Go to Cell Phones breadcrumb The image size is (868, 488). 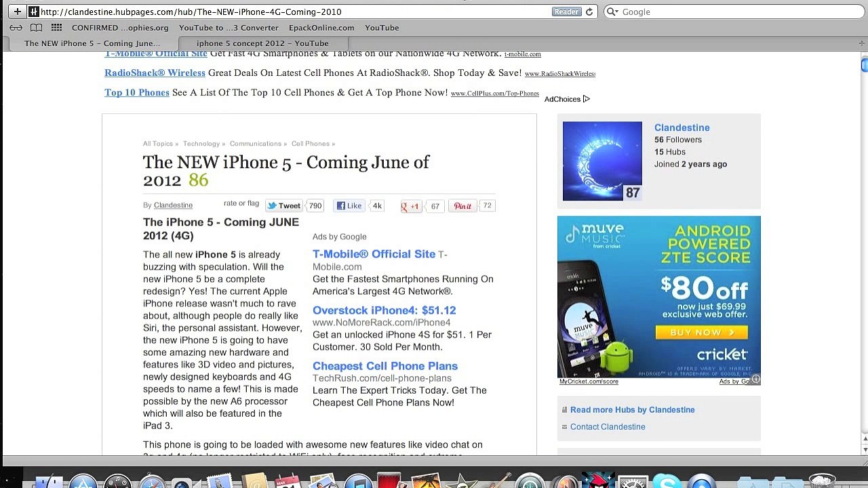click(x=311, y=144)
